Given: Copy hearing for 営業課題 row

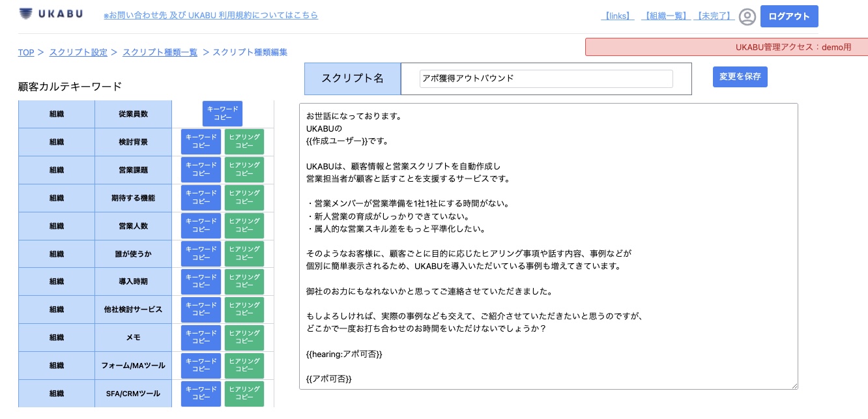Looking at the screenshot, I should coord(244,170).
